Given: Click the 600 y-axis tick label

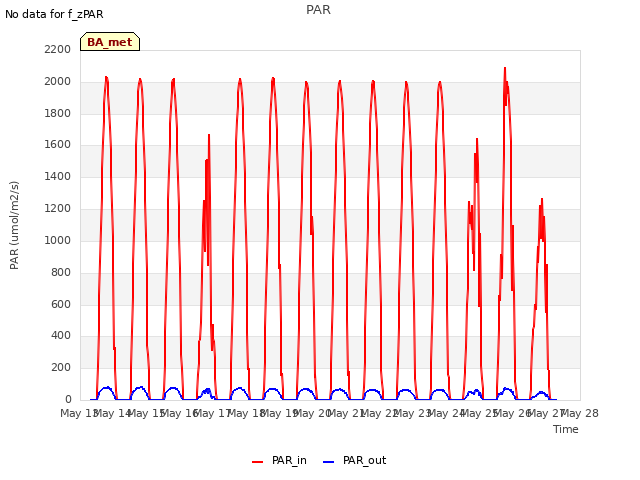Looking at the screenshot, I should click(61, 304).
